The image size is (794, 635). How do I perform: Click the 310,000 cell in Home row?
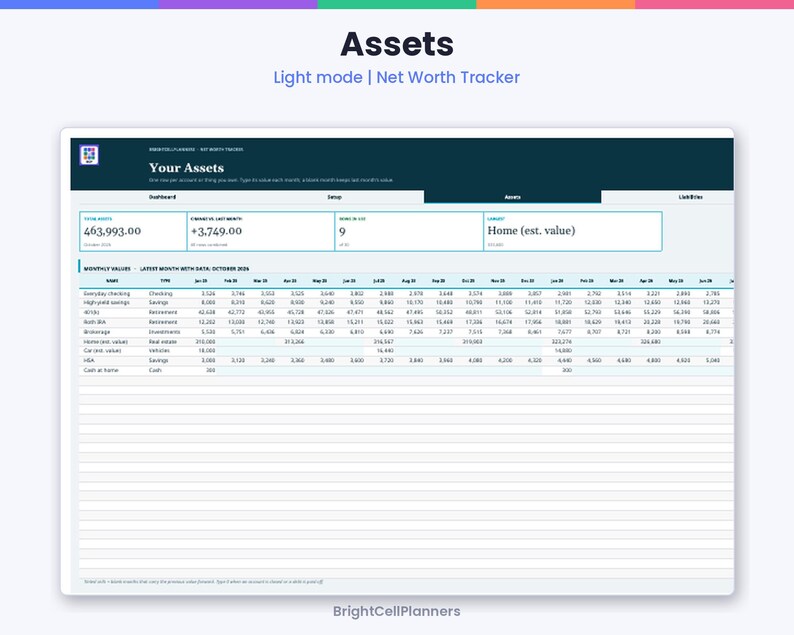[x=206, y=342]
